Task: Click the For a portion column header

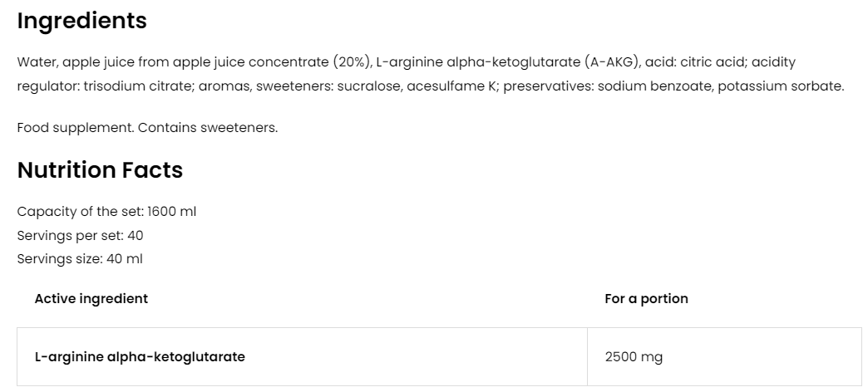Action: [646, 299]
